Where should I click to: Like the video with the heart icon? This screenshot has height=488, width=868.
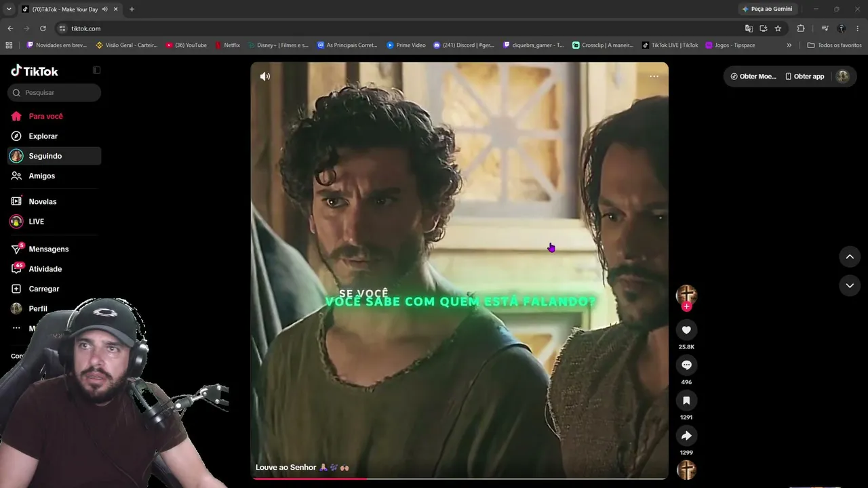click(686, 330)
